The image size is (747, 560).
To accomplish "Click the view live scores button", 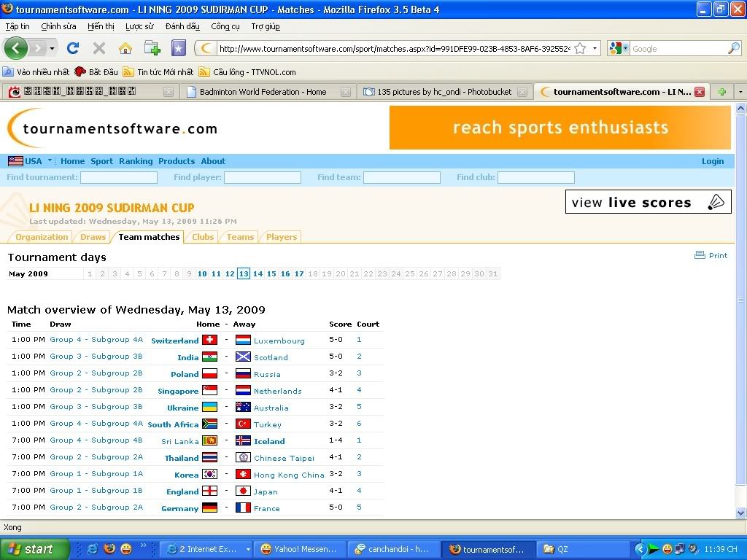I will point(648,203).
